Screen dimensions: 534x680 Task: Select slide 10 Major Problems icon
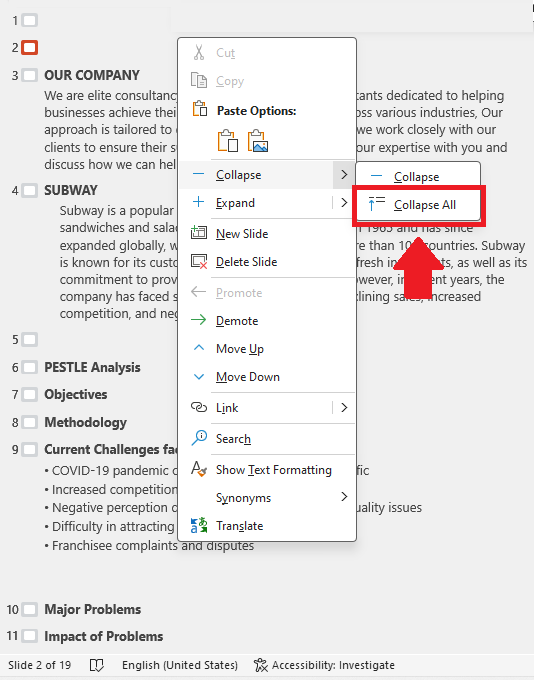click(29, 609)
